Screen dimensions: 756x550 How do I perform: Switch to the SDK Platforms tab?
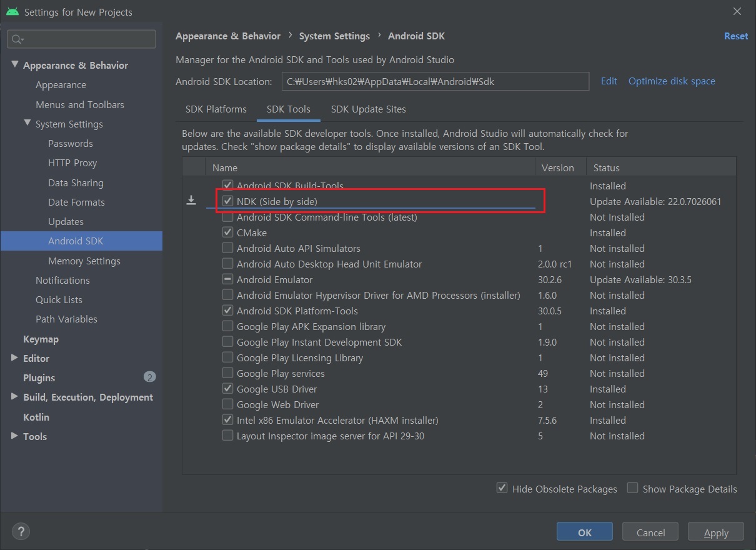click(216, 109)
